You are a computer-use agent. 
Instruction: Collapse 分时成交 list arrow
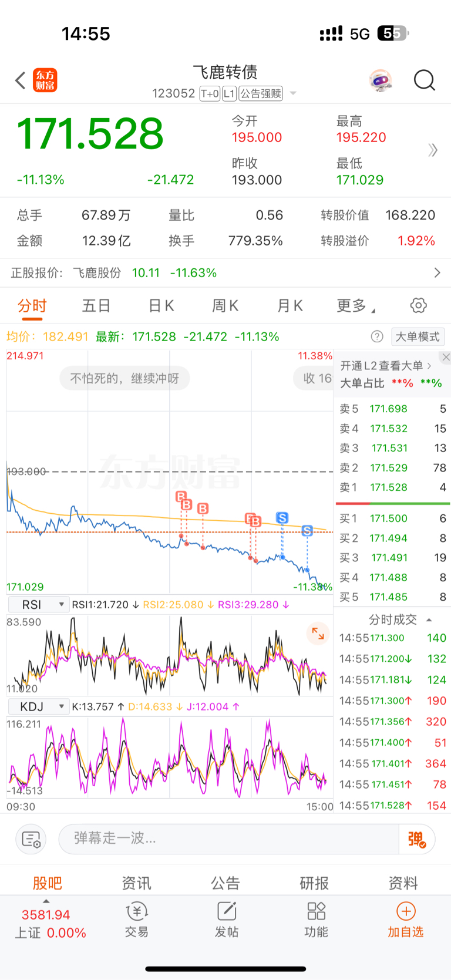pos(429,620)
